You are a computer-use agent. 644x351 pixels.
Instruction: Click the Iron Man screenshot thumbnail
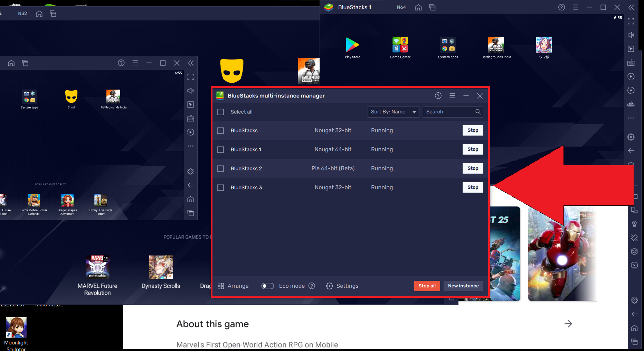(x=562, y=254)
